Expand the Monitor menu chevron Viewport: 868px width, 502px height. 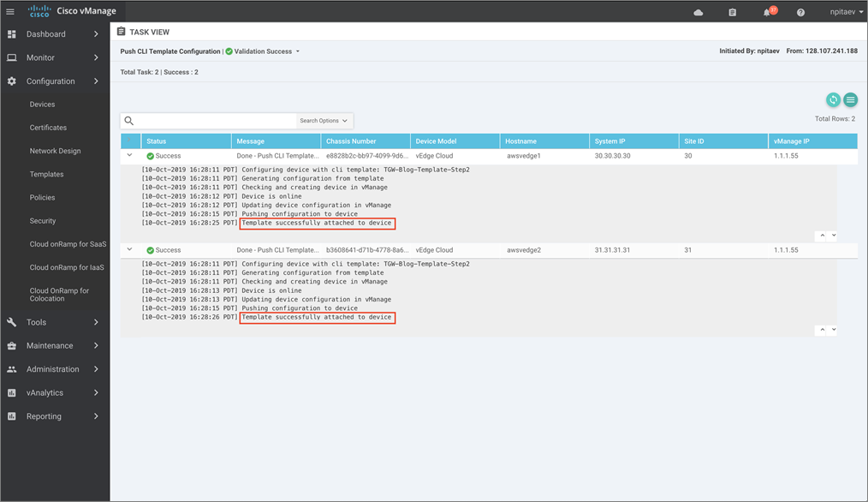click(x=97, y=57)
